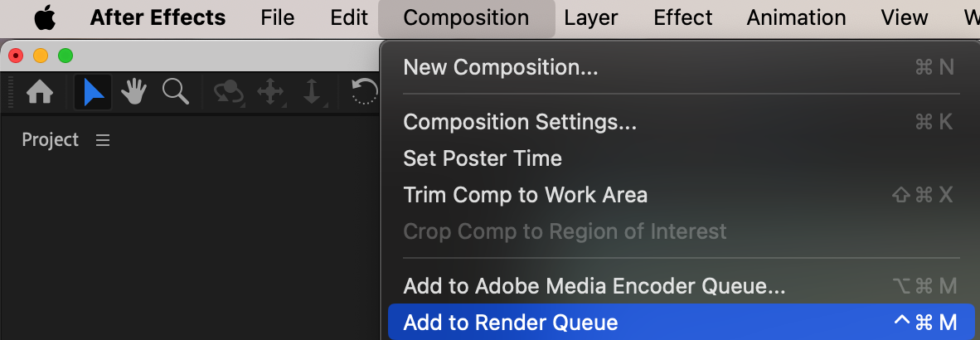This screenshot has height=340, width=980.
Task: Select the Pan camera tool
Action: 270,92
